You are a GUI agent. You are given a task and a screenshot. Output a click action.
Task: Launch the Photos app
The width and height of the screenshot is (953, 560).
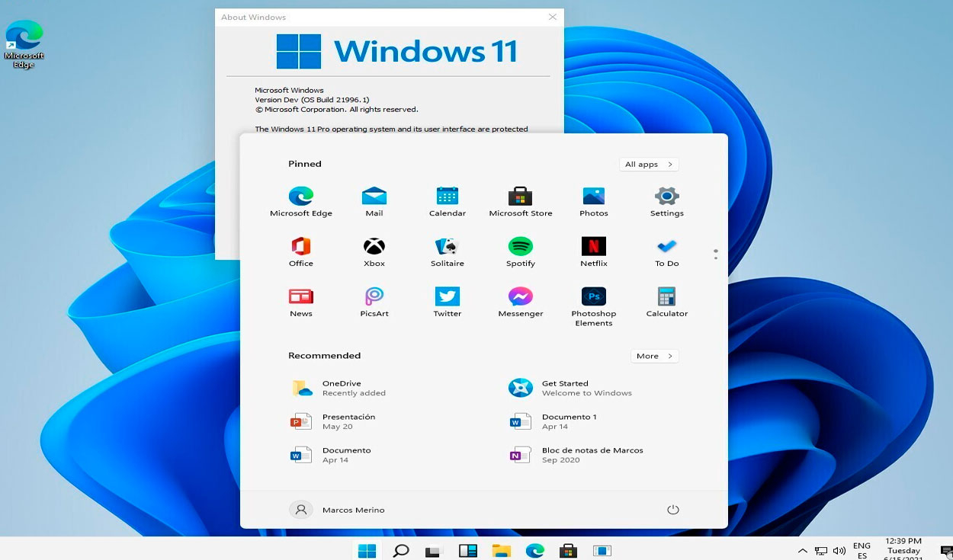[594, 202]
